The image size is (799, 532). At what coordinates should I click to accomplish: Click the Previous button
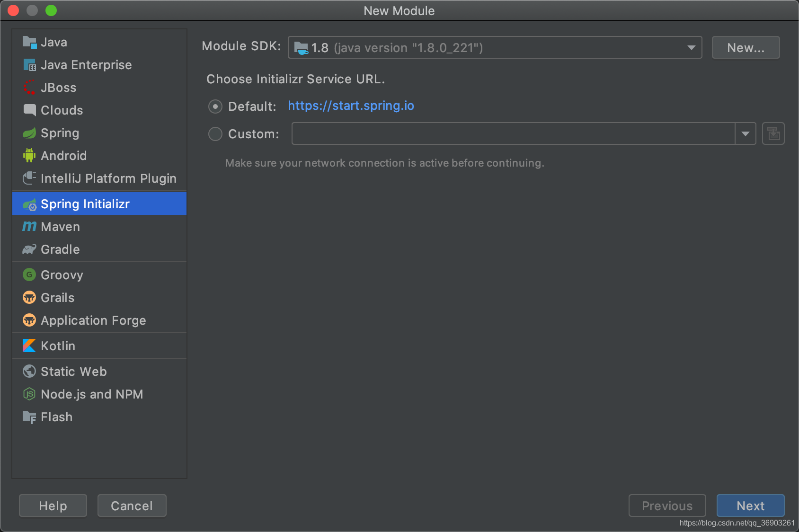(667, 505)
